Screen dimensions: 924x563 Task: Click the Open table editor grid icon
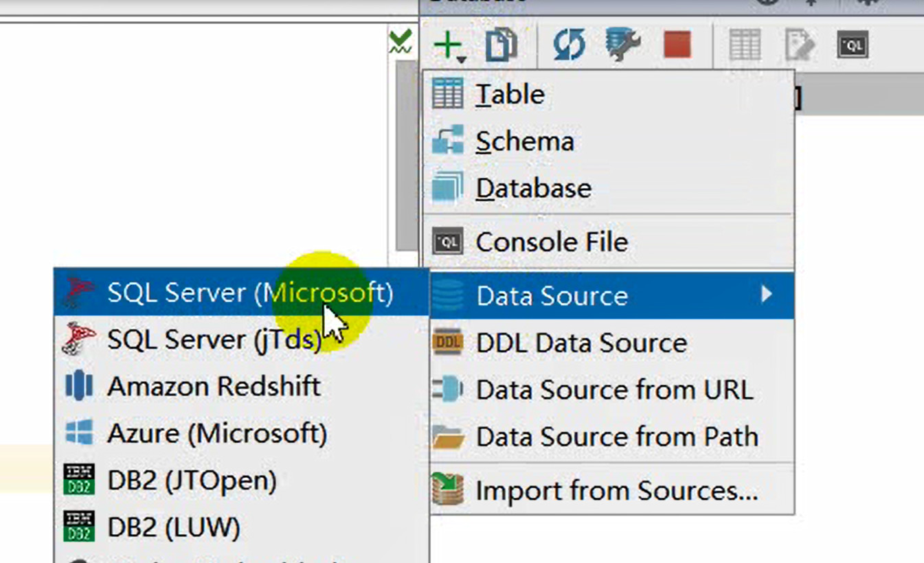745,46
